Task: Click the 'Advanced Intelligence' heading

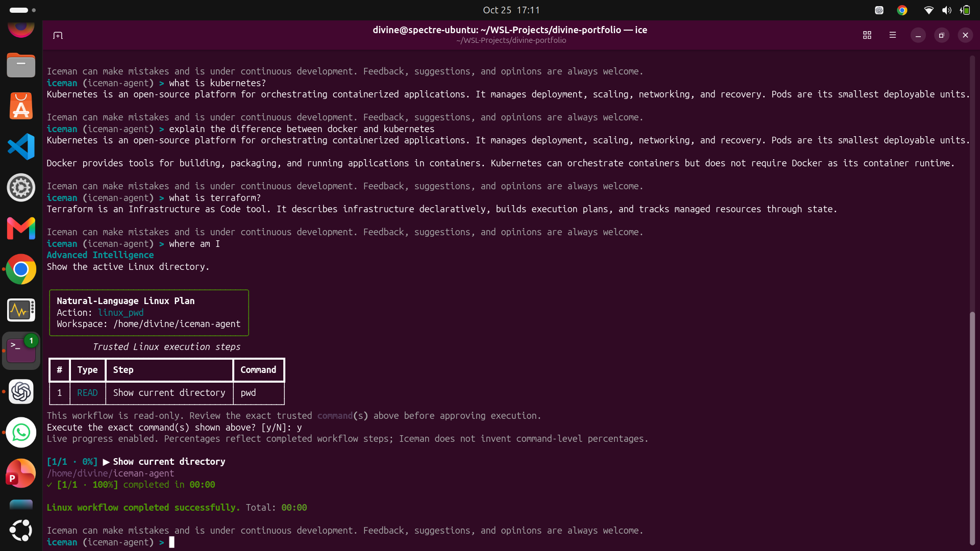Action: (100, 255)
